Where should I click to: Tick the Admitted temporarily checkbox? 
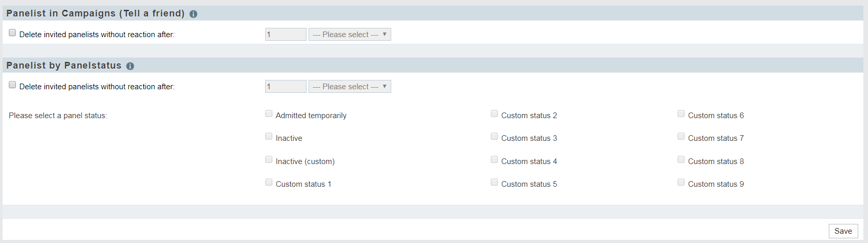point(269,114)
